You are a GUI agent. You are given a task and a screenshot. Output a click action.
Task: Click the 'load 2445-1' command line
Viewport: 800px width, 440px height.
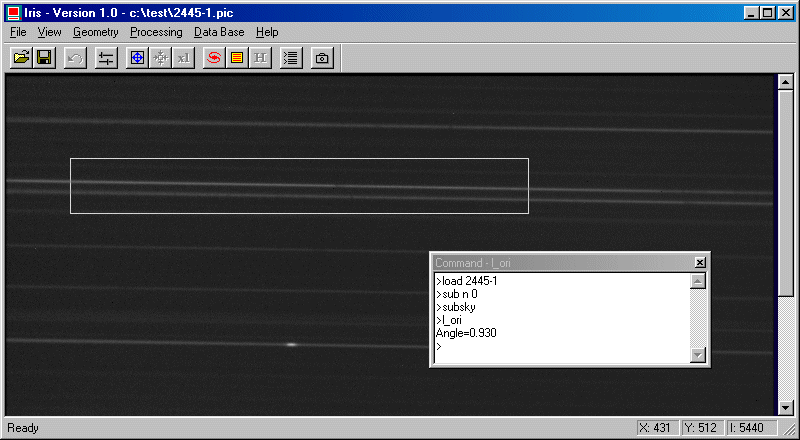pyautogui.click(x=466, y=281)
